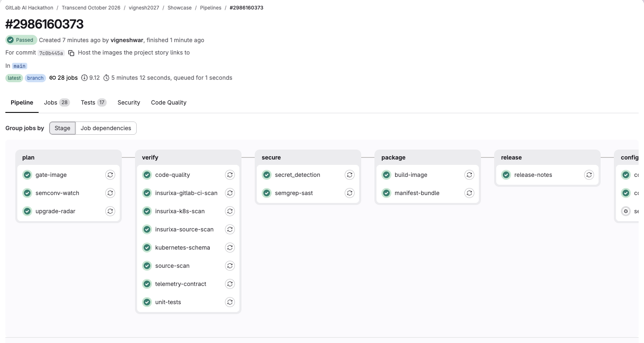Viewport: 644px width, 343px height.
Task: Group jobs by Stage
Action: (x=62, y=128)
